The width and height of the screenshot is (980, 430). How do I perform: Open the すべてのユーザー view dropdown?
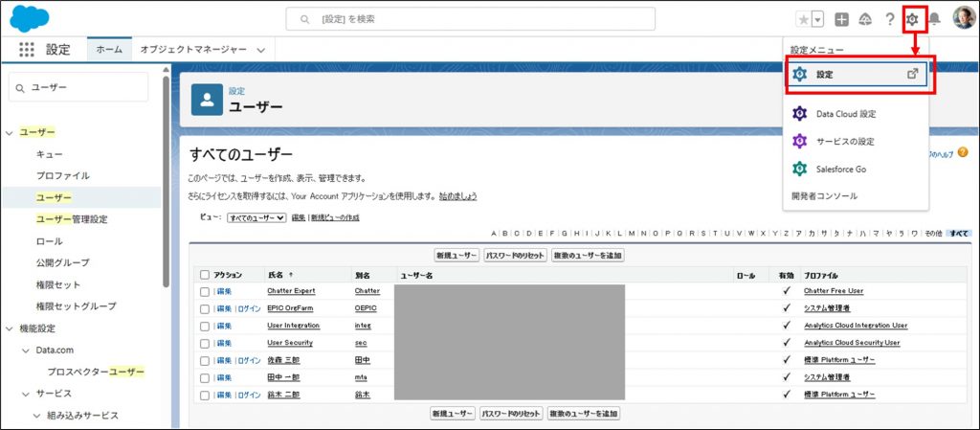click(256, 218)
